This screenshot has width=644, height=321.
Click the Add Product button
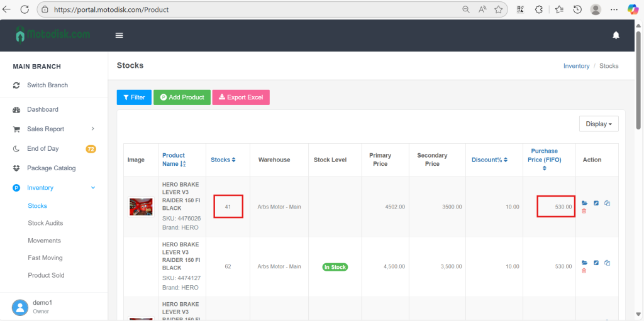(182, 97)
